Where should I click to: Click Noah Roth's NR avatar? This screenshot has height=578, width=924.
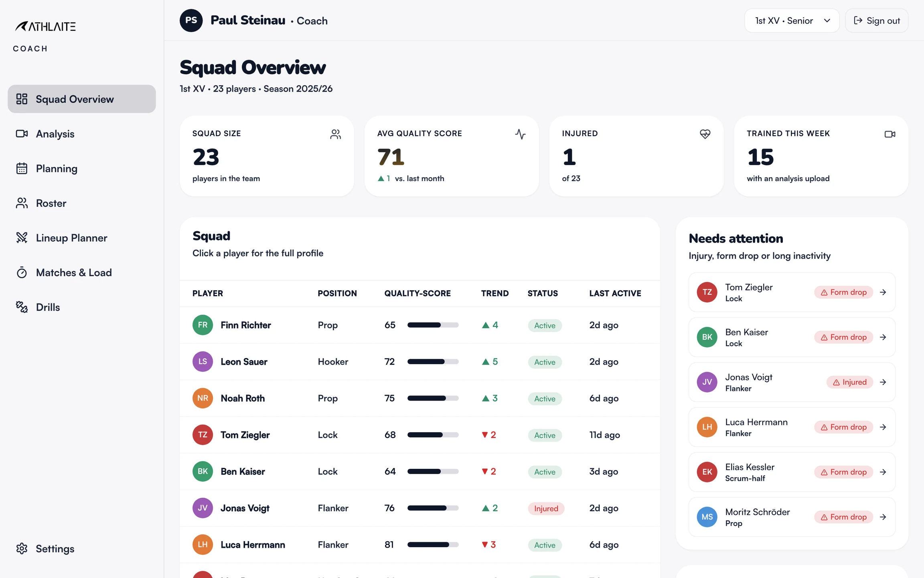[203, 398]
